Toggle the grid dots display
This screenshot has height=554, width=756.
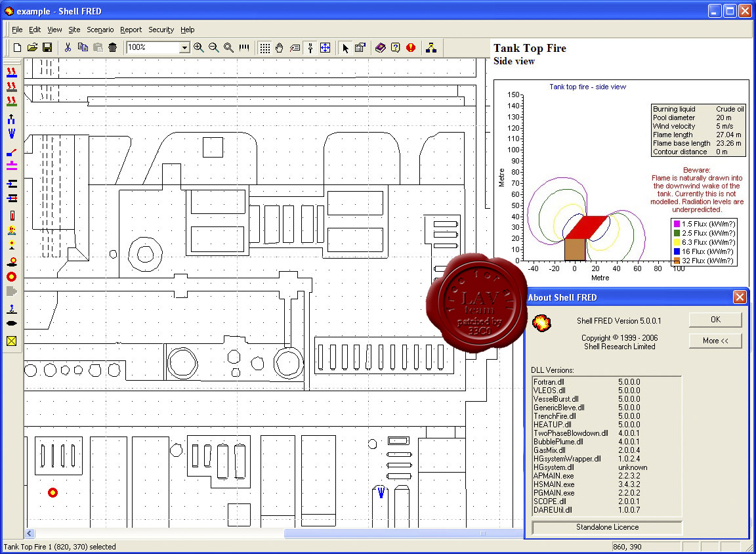point(264,47)
